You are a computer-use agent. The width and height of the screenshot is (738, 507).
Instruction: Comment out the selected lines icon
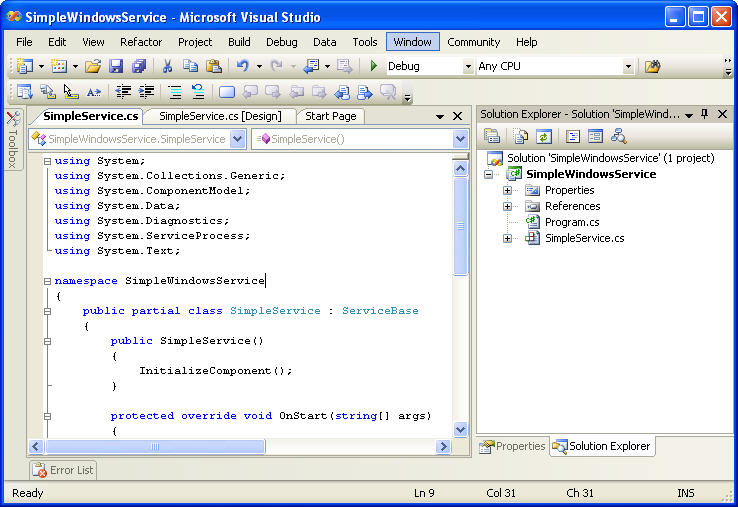tap(175, 91)
